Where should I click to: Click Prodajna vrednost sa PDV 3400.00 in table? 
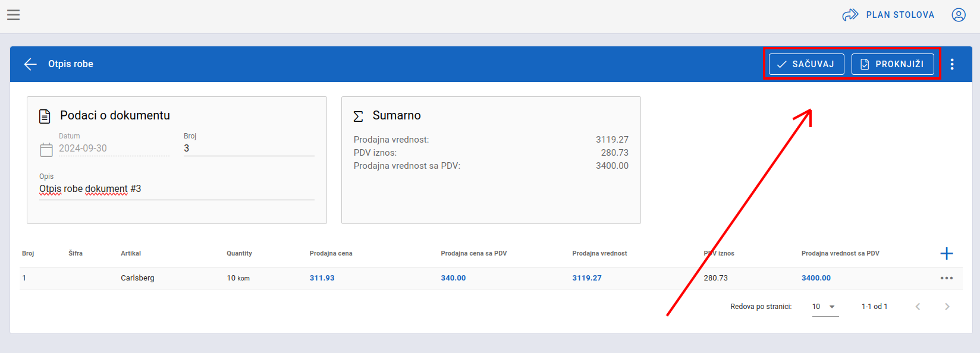(x=816, y=278)
